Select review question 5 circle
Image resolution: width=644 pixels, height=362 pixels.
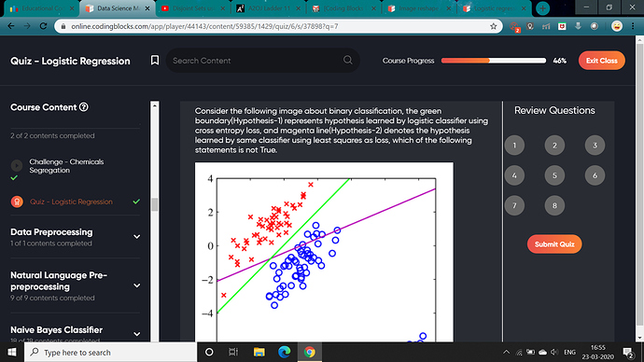(554, 175)
